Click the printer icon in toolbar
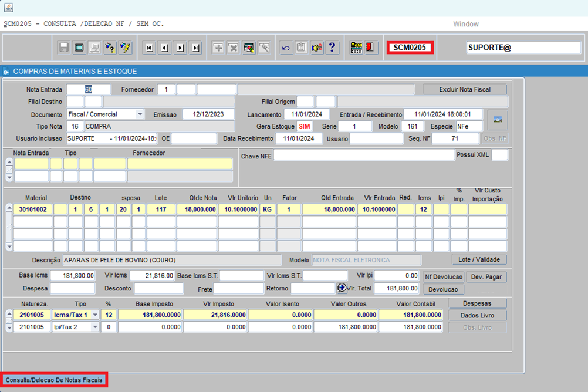The height and width of the screenshot is (392, 588). pos(94,48)
